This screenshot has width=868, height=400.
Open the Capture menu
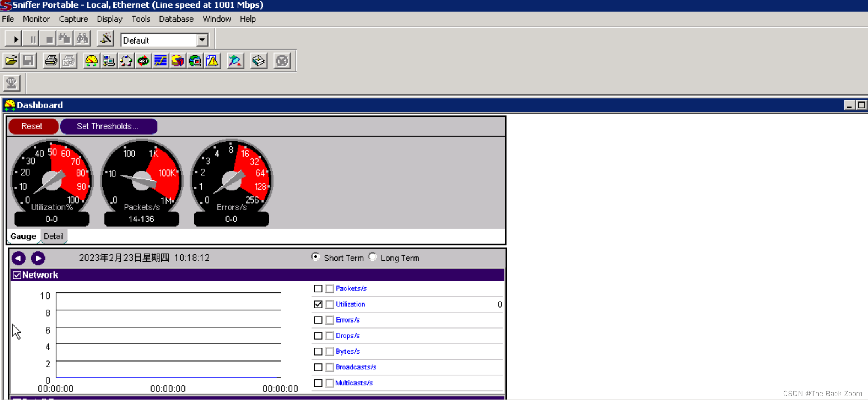click(73, 19)
